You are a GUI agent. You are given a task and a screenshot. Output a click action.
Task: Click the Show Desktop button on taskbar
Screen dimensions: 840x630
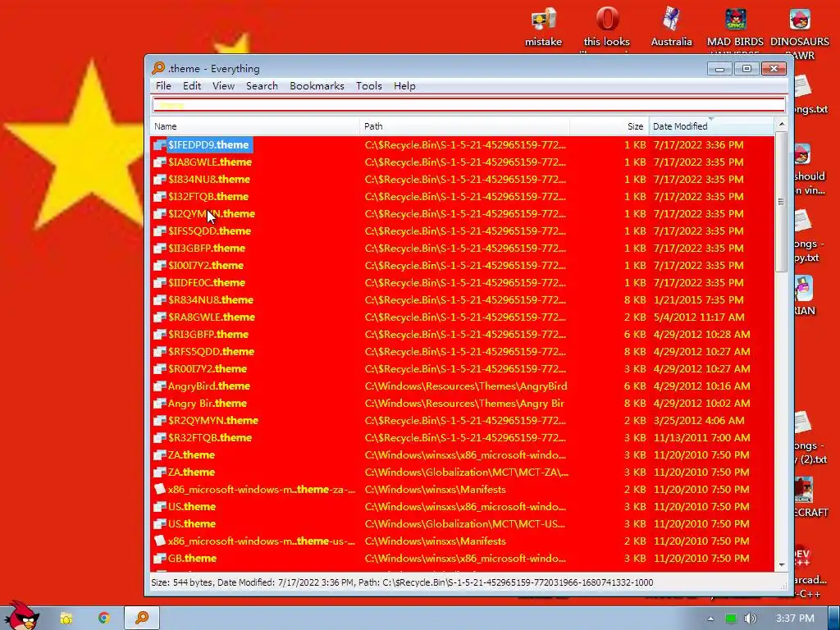pos(834,619)
